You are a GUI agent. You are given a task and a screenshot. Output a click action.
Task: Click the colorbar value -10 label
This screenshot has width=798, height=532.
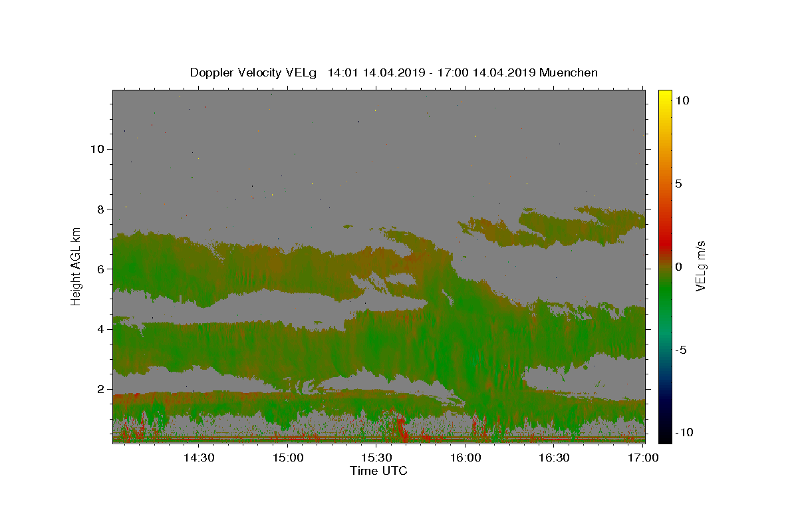[685, 432]
